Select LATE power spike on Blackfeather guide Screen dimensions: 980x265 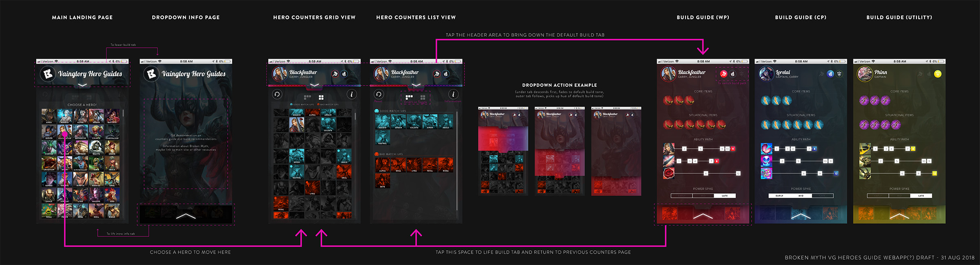(x=725, y=196)
